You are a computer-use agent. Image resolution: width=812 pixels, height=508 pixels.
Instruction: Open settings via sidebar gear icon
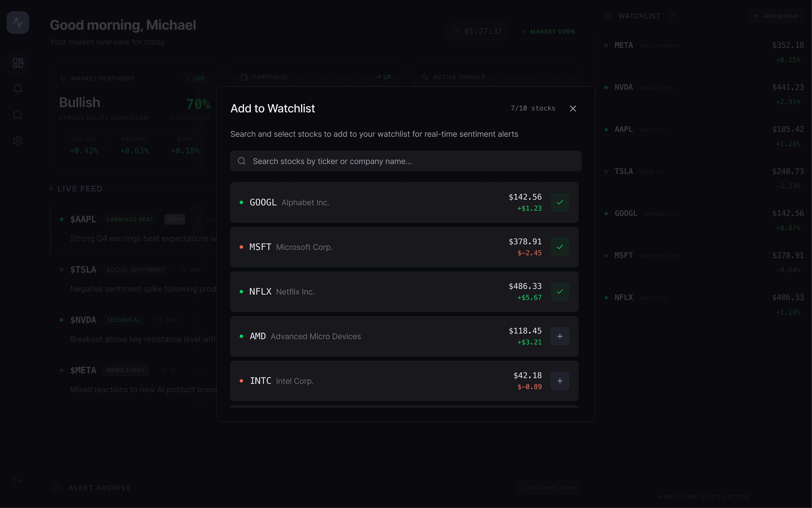pos(18,141)
